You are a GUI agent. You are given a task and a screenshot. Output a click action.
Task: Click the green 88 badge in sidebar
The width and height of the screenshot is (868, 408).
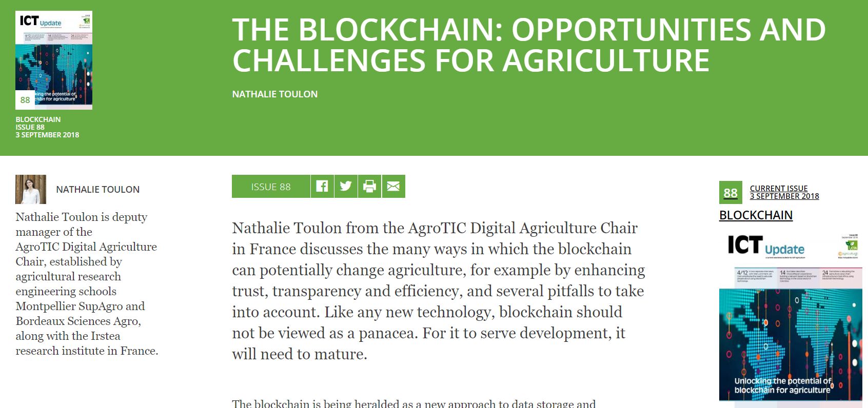731,193
